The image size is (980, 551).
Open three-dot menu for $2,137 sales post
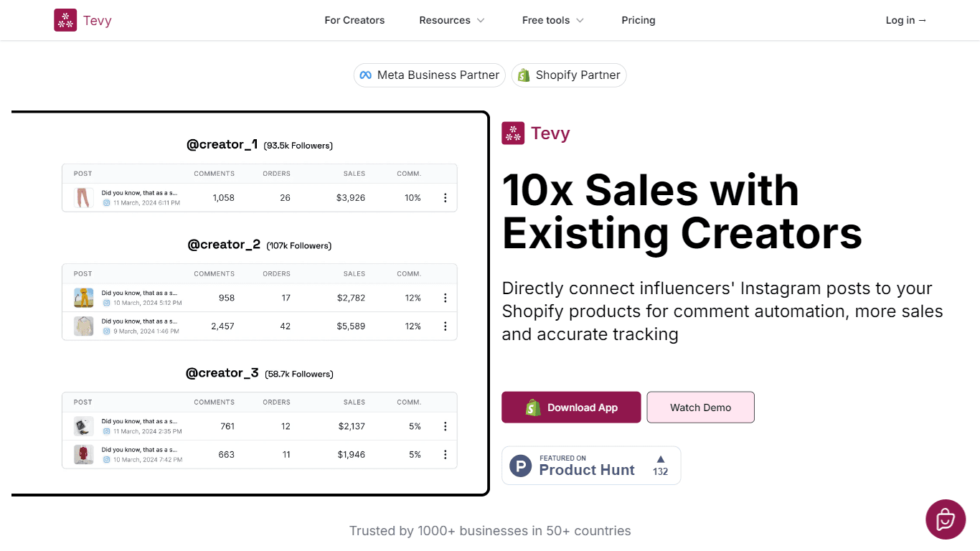point(445,426)
